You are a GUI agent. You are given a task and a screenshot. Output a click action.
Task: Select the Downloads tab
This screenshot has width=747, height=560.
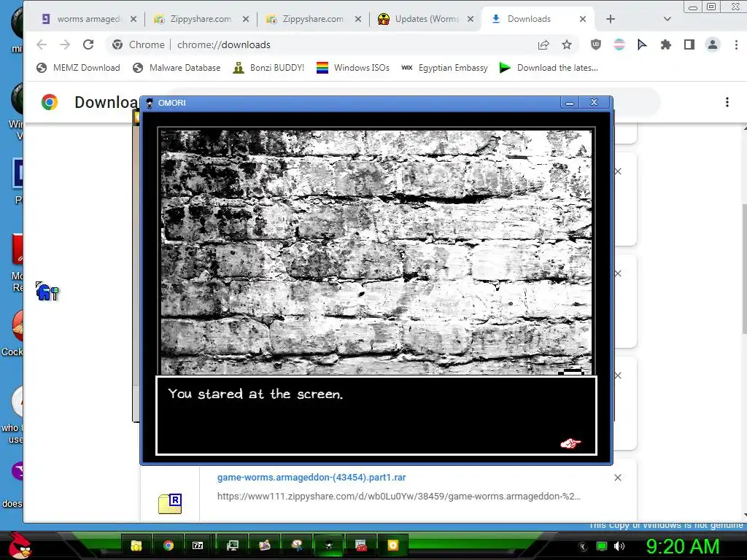click(x=538, y=19)
